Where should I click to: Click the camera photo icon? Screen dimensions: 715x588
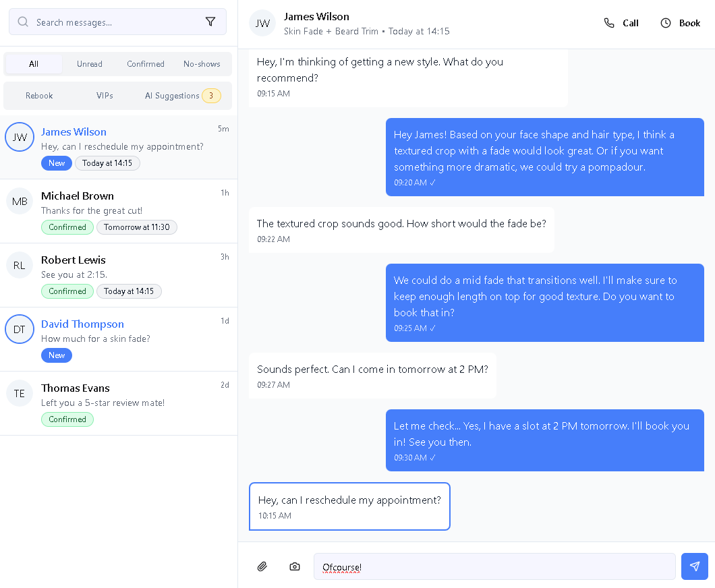pyautogui.click(x=295, y=566)
